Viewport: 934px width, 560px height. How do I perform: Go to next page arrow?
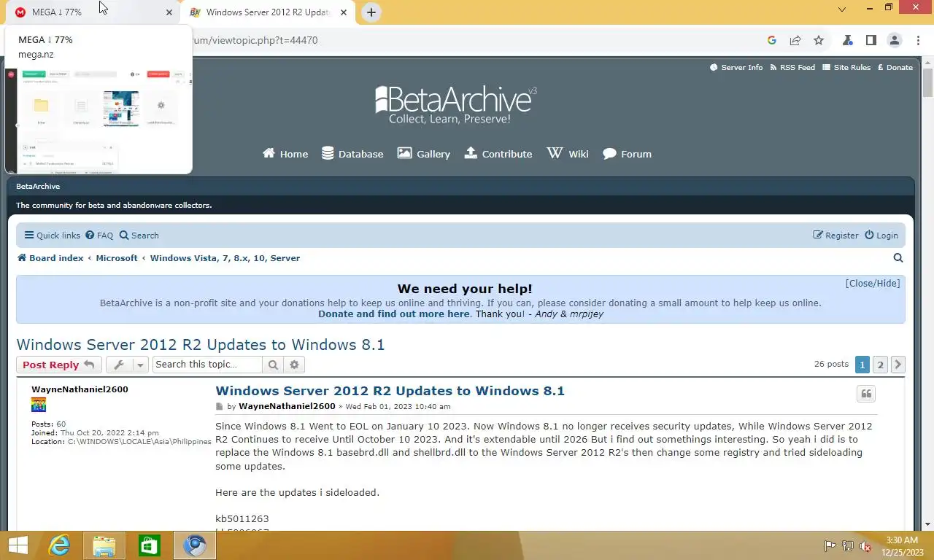coord(898,365)
